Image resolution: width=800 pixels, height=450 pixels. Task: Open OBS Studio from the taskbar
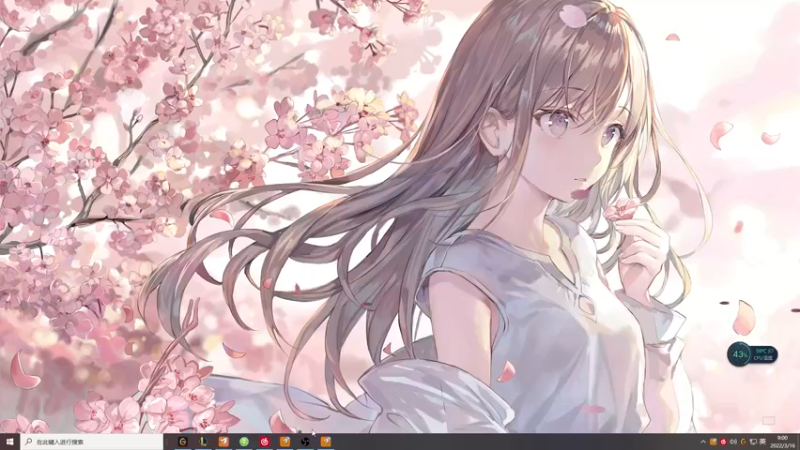tap(305, 442)
